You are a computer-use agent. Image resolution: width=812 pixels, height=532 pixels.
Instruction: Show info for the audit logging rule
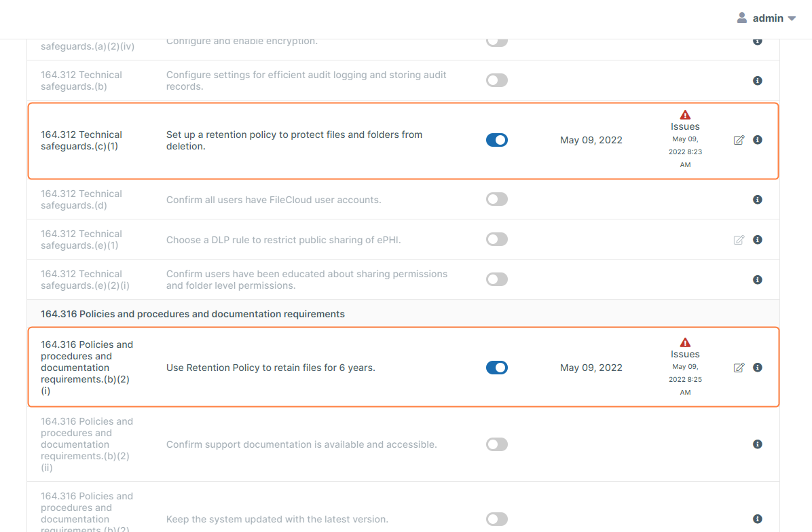tap(758, 81)
